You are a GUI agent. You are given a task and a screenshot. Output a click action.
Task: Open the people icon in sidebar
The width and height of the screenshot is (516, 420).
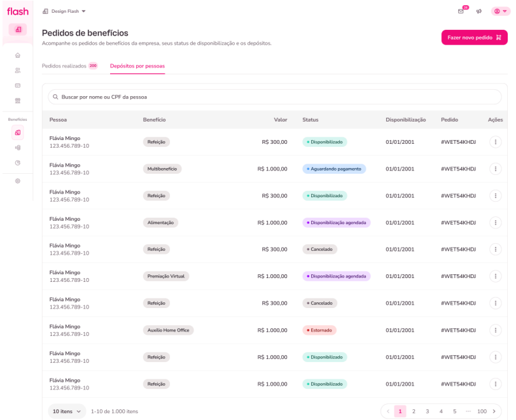point(18,71)
